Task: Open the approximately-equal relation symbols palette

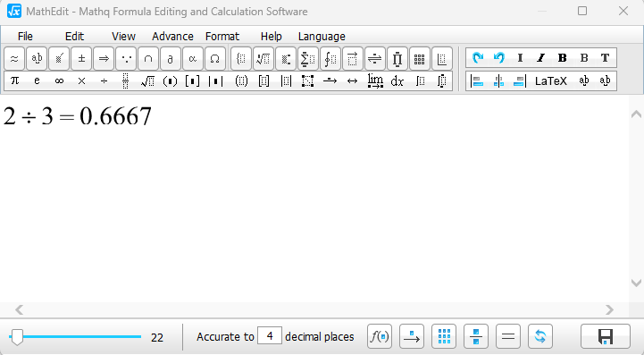Action: (14, 59)
